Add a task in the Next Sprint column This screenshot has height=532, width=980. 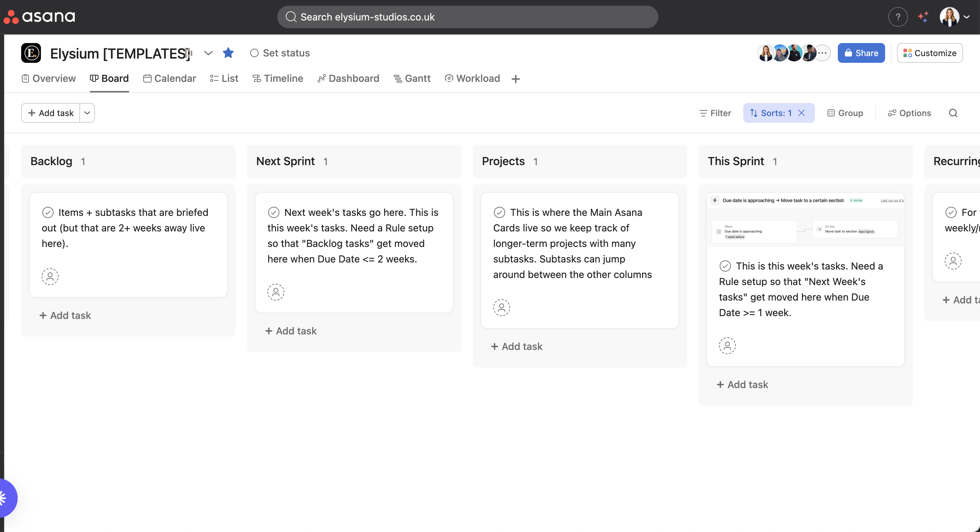coord(291,331)
